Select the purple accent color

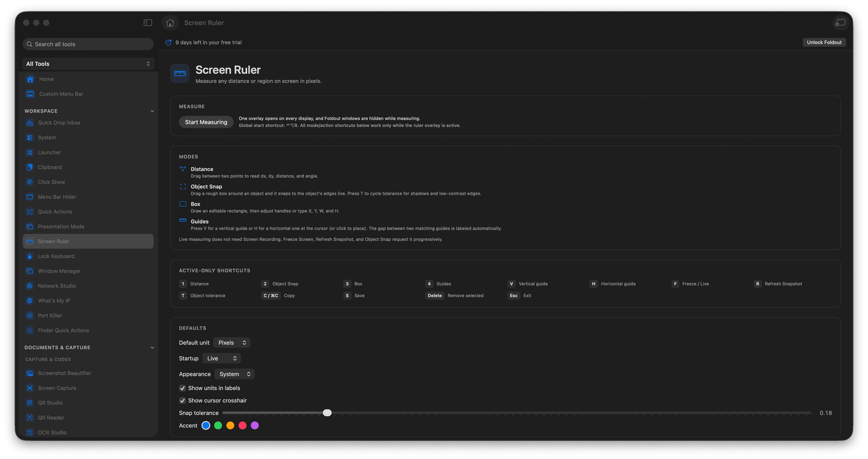pos(255,426)
